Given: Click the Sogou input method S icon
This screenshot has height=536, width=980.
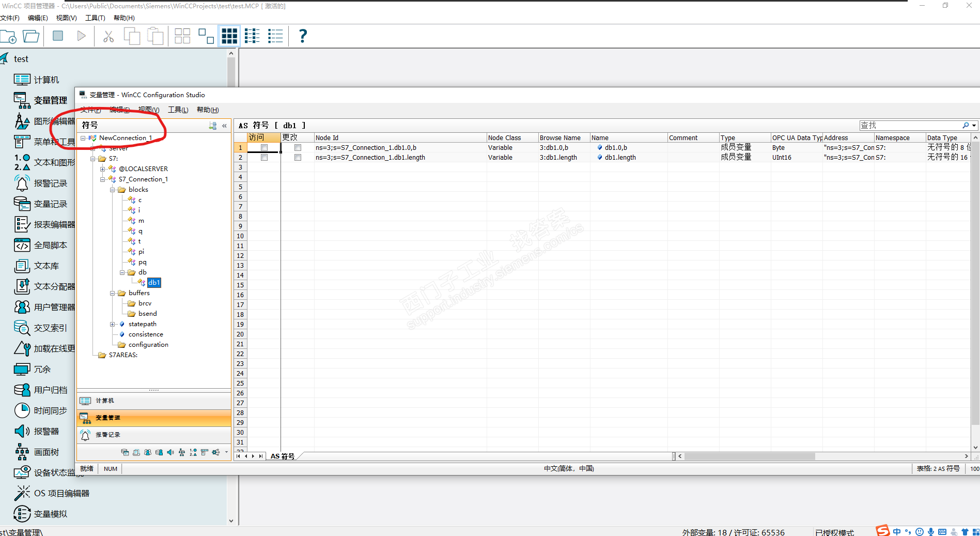Looking at the screenshot, I should coord(883,531).
